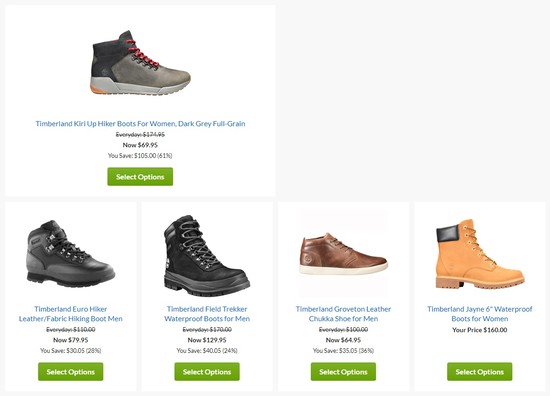Open Timberland Jayne 6" Waterproof Boots link
This screenshot has height=396, width=550.
tap(480, 314)
